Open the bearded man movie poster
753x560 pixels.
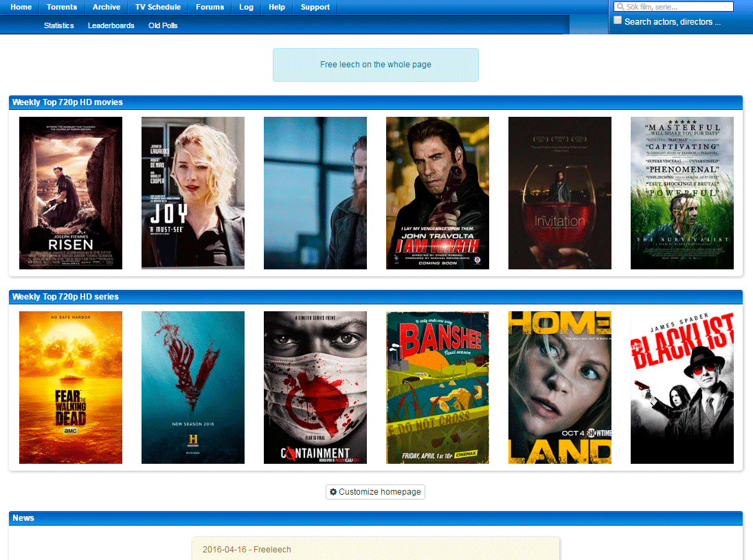click(x=315, y=193)
